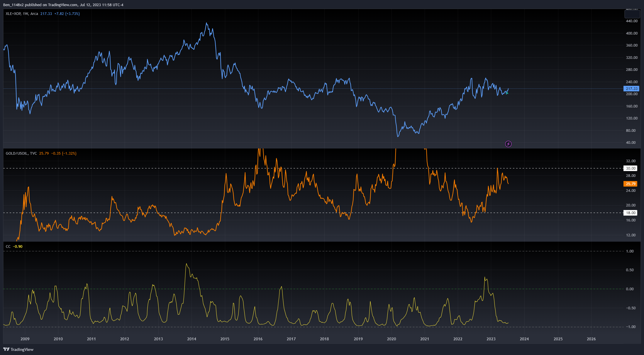Click the 2014 year on the time axis
644x355 pixels.
[192, 339]
